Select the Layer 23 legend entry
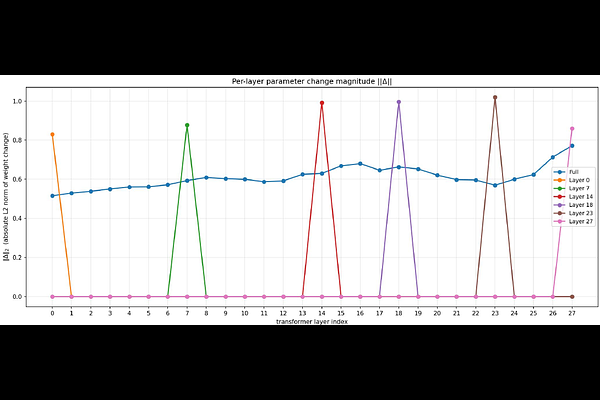 [x=574, y=213]
